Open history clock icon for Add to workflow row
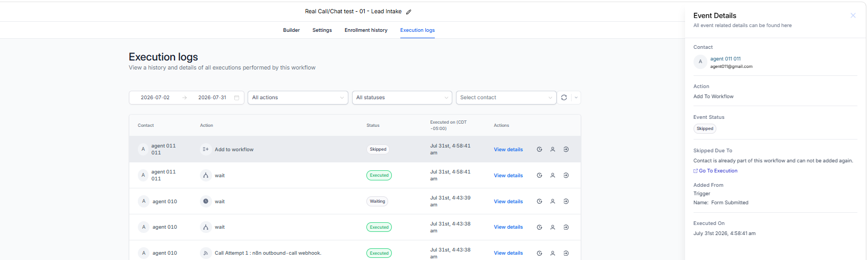The image size is (868, 260). (539, 150)
